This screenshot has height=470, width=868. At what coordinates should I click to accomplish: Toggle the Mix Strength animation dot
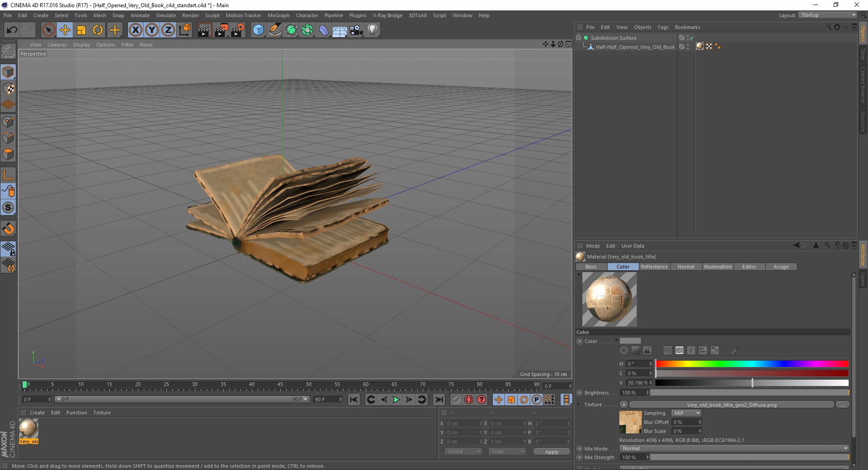(580, 457)
